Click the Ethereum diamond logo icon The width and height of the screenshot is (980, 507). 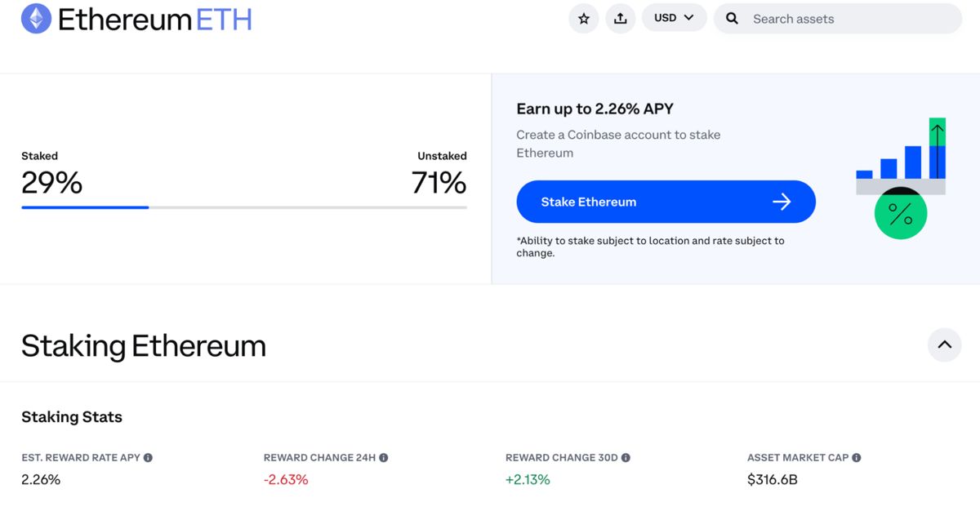(36, 18)
